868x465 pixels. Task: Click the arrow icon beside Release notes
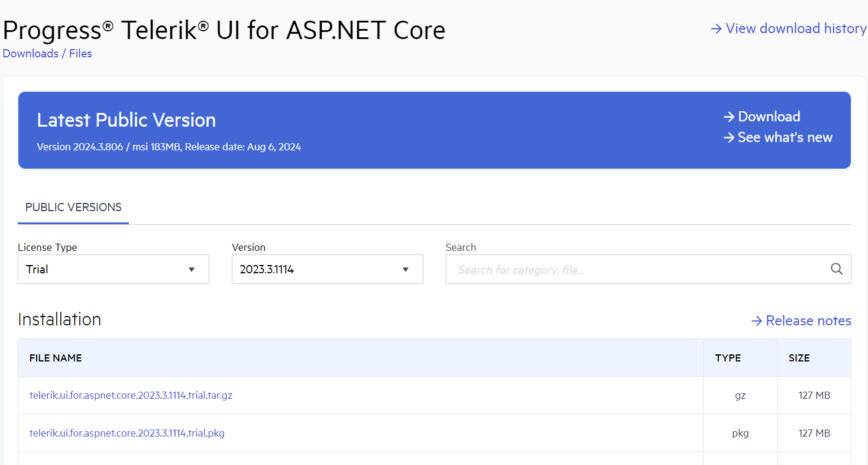pos(756,321)
